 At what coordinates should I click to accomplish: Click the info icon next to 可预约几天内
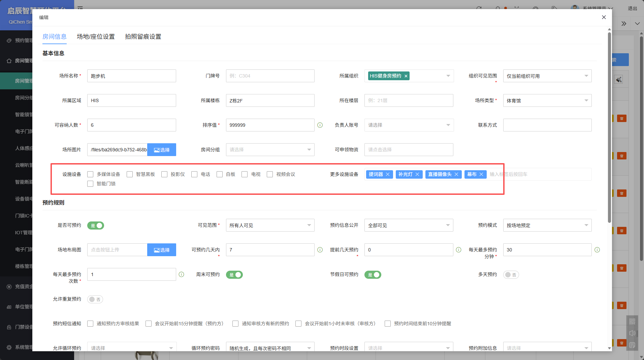[x=320, y=250]
